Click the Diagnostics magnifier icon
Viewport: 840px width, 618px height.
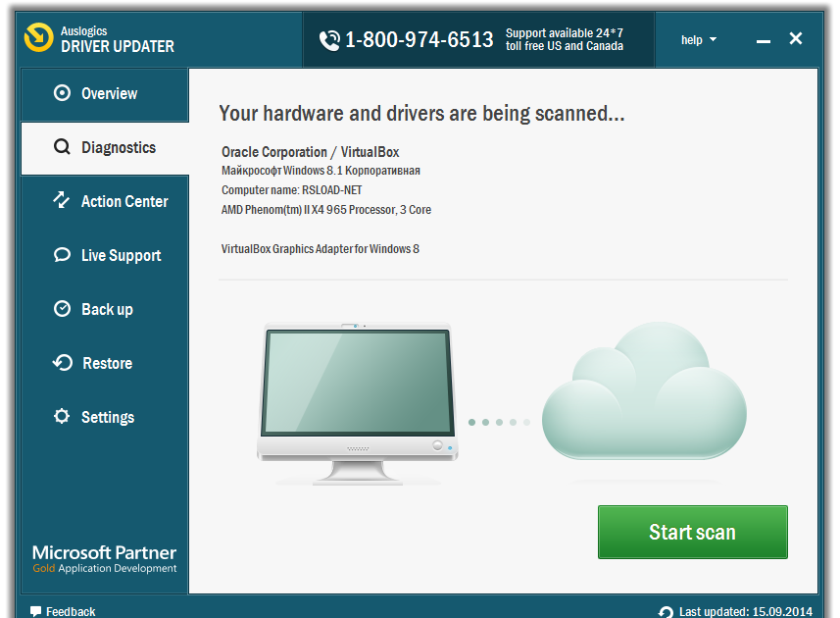pyautogui.click(x=62, y=147)
